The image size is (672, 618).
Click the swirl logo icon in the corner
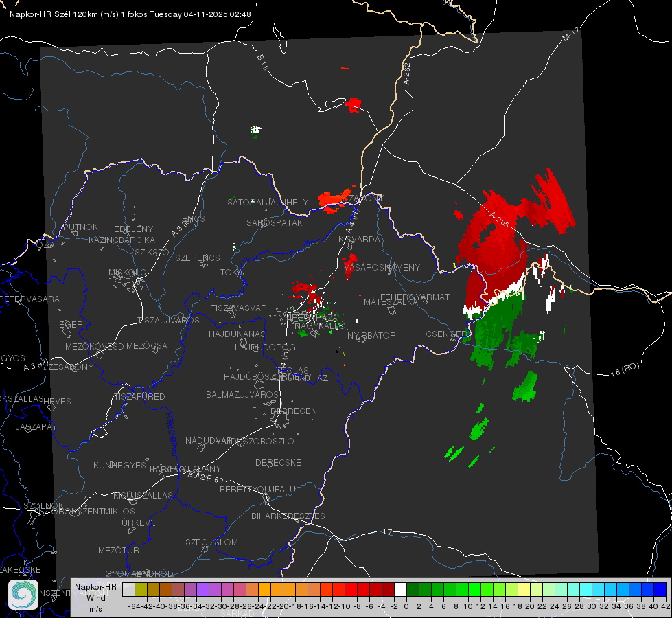pyautogui.click(x=23, y=595)
